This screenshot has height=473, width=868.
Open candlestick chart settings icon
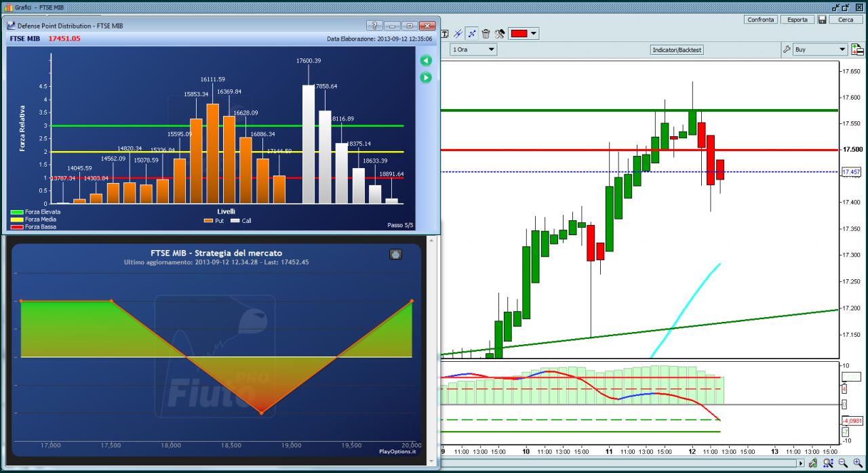813,463
